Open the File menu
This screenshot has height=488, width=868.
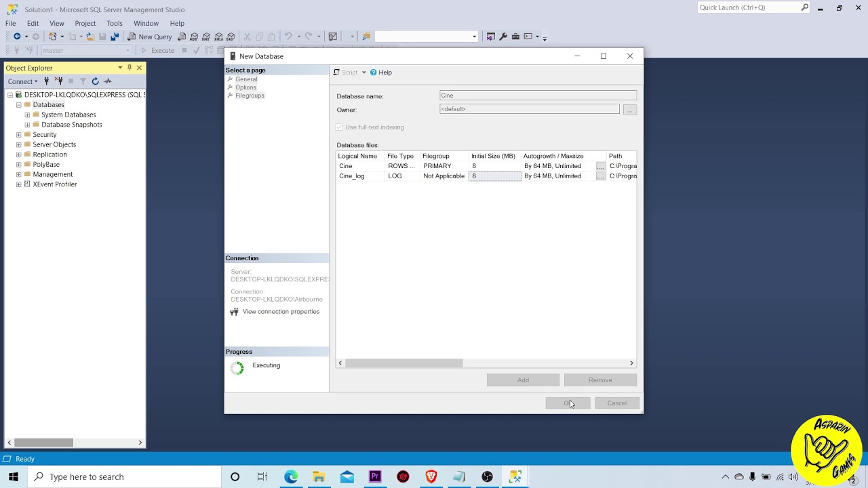tap(11, 23)
